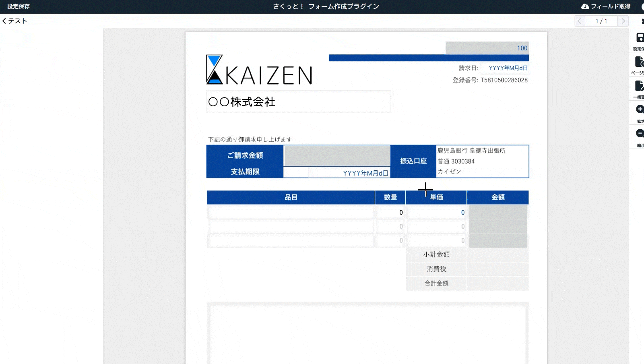Click the 小計金額 label
Screen dimensions: 644x364
(x=436, y=254)
